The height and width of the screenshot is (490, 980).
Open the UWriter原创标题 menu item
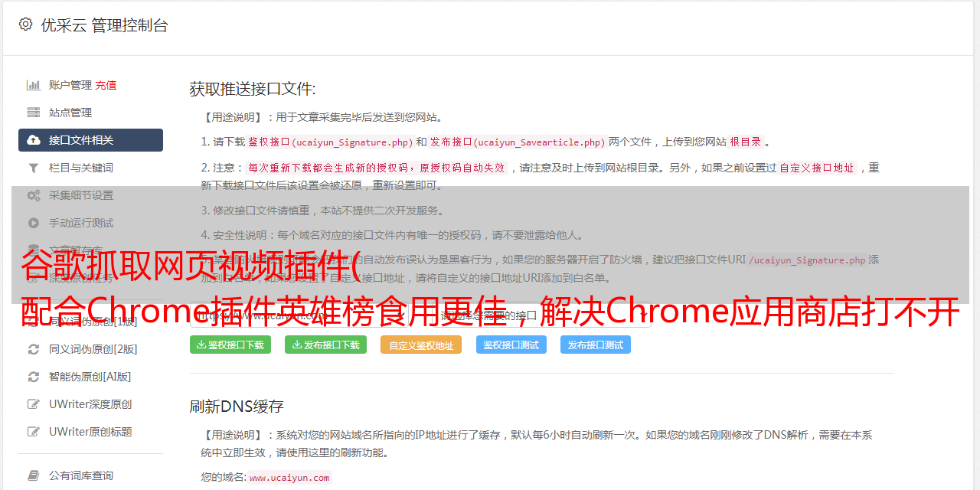coord(90,432)
